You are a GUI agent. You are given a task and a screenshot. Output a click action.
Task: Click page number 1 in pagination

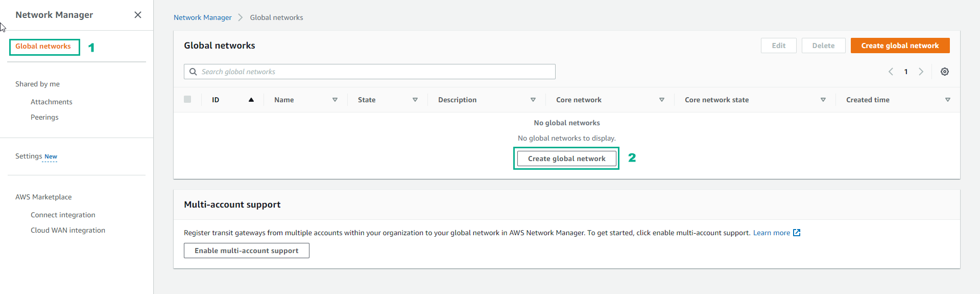point(906,72)
